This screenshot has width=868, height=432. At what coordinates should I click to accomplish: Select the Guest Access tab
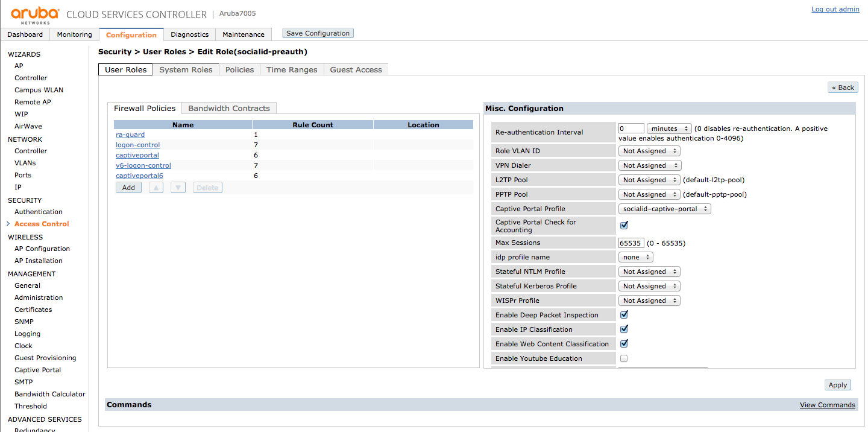point(356,69)
